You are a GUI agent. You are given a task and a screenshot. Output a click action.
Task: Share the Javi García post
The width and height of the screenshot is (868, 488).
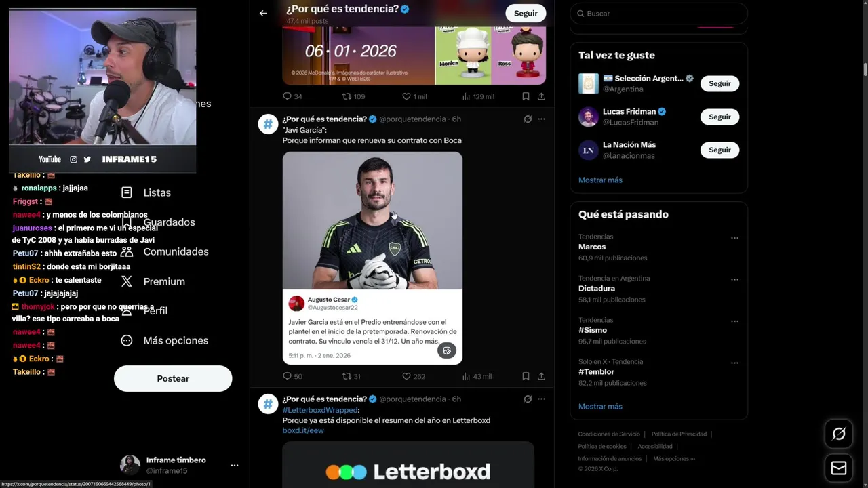(x=541, y=376)
